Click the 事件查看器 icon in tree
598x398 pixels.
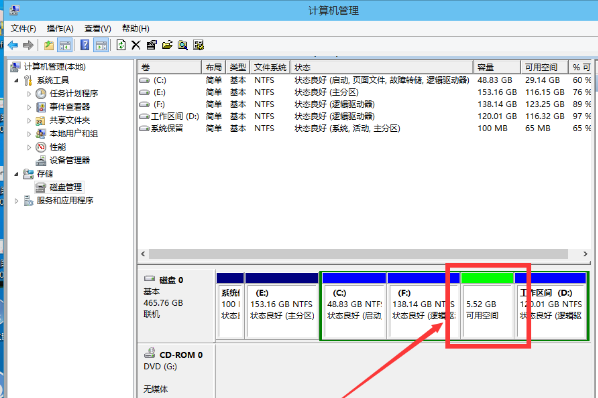click(41, 107)
